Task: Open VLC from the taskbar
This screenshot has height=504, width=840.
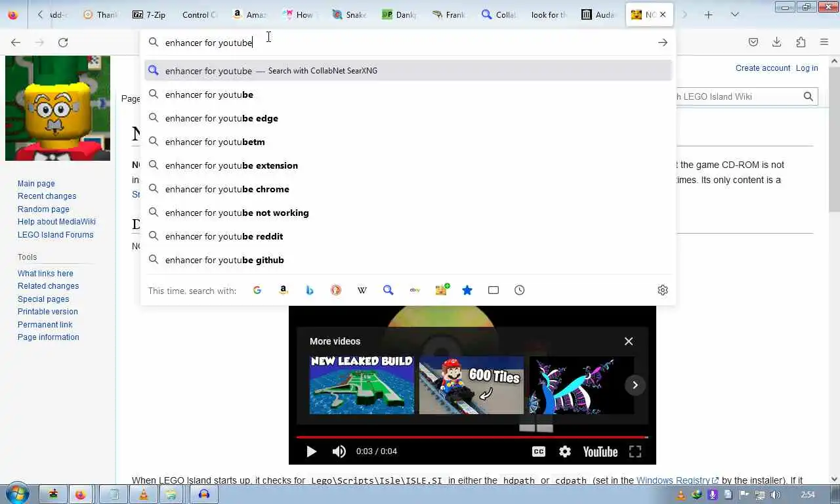Action: [x=144, y=495]
